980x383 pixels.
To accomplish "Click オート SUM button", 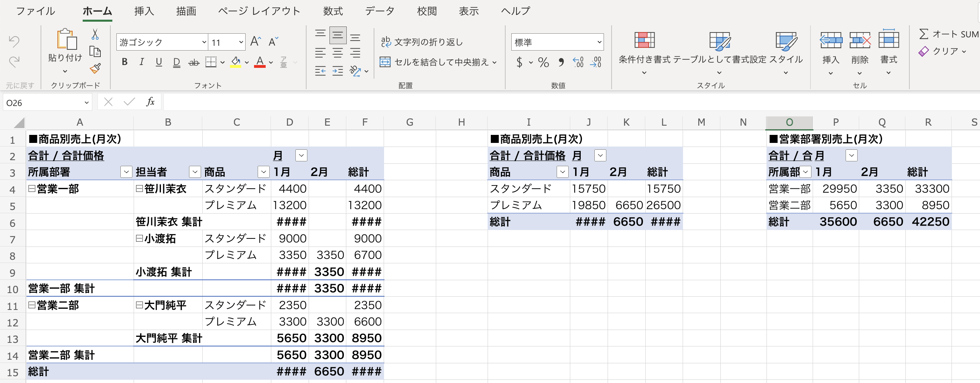I will 949,34.
